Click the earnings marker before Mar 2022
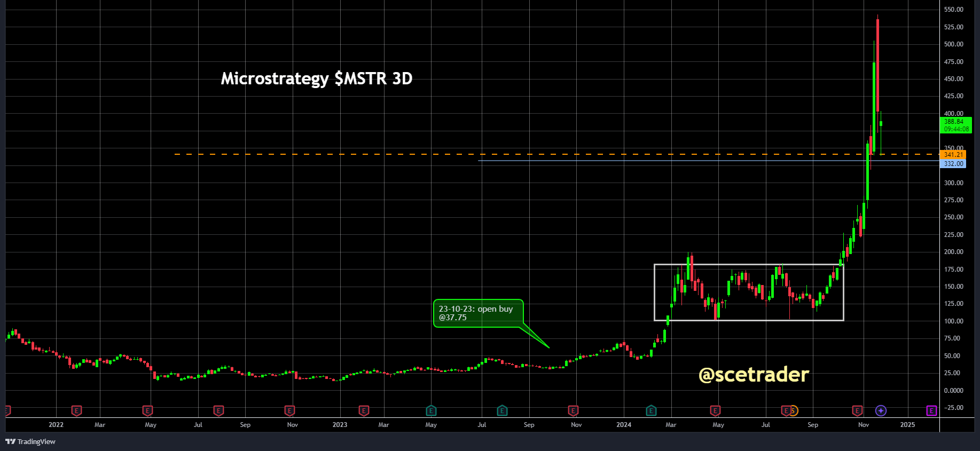The height and width of the screenshot is (451, 980). click(x=76, y=410)
